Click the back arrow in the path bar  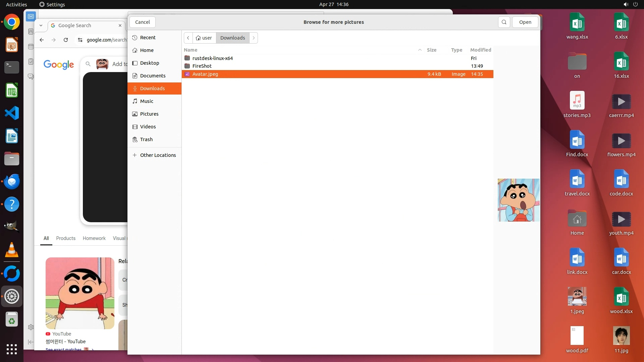[x=188, y=38]
